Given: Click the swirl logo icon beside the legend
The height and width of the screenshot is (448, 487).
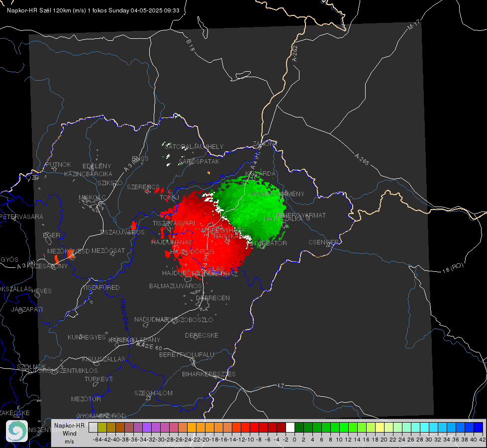Looking at the screenshot, I should tap(17, 431).
